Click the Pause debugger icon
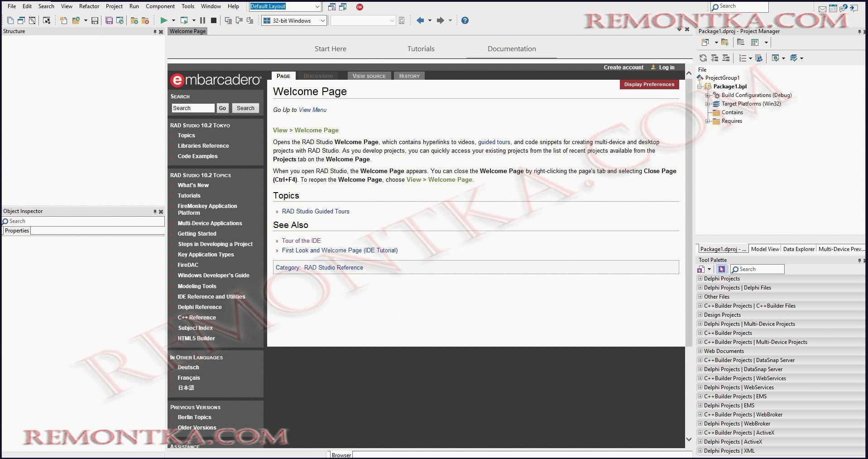This screenshot has height=459, width=868. 202,20
